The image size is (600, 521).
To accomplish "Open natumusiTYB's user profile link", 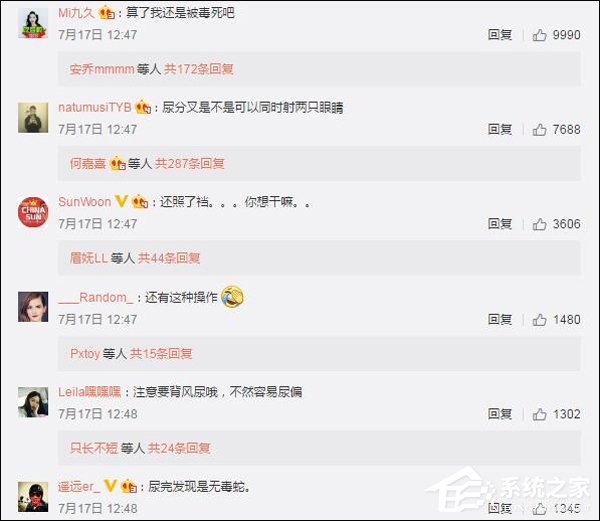I will click(x=95, y=107).
